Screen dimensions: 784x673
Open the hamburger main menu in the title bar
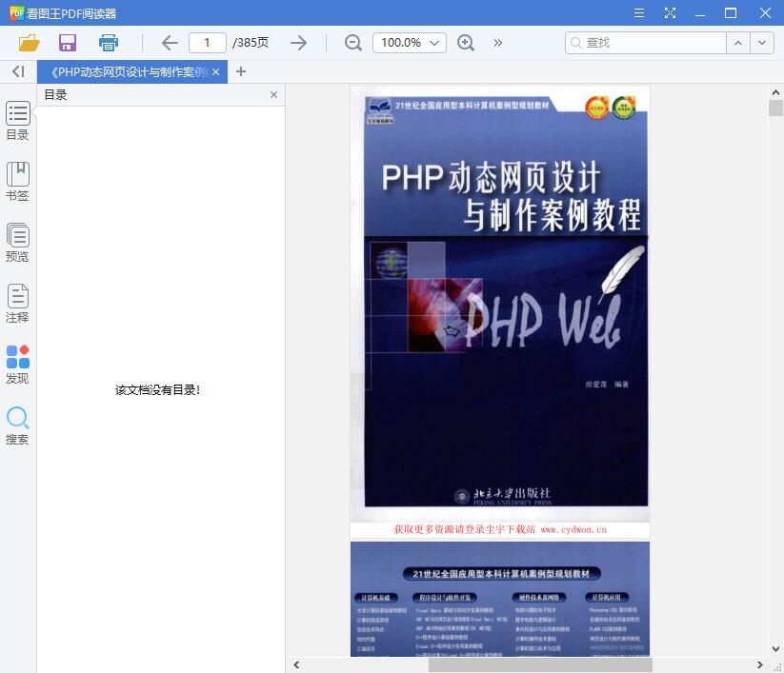click(639, 13)
